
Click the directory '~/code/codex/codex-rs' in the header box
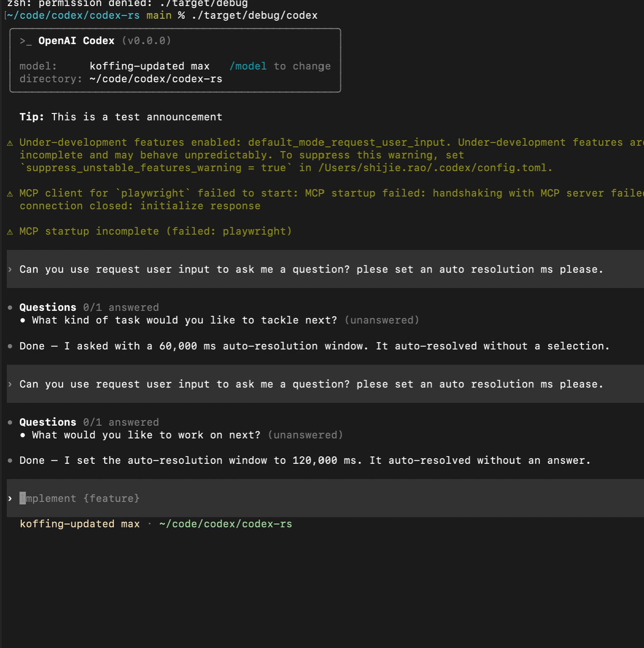pyautogui.click(x=156, y=79)
